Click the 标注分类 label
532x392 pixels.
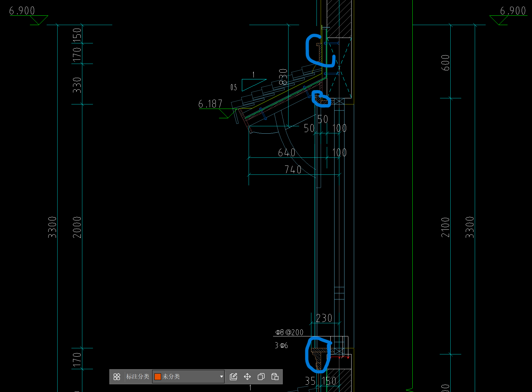click(x=138, y=377)
